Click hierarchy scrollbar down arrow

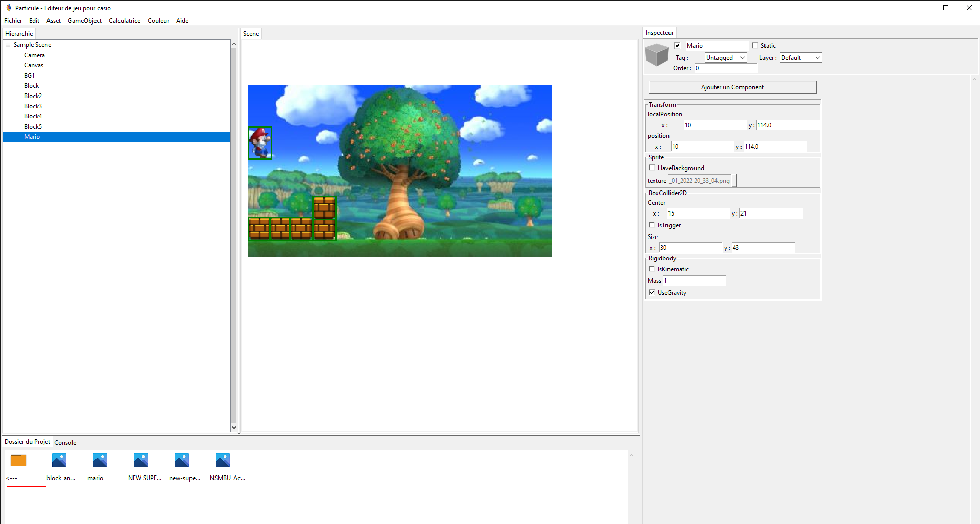[x=234, y=428]
